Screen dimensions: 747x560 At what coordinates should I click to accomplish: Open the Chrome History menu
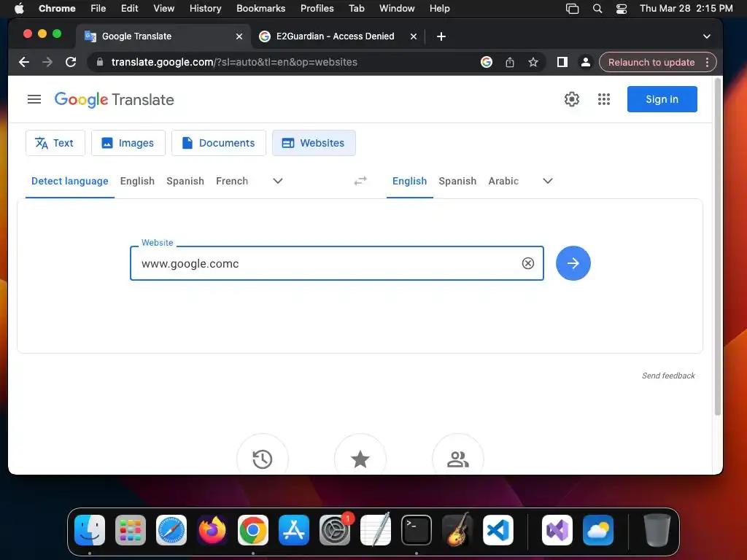205,9
